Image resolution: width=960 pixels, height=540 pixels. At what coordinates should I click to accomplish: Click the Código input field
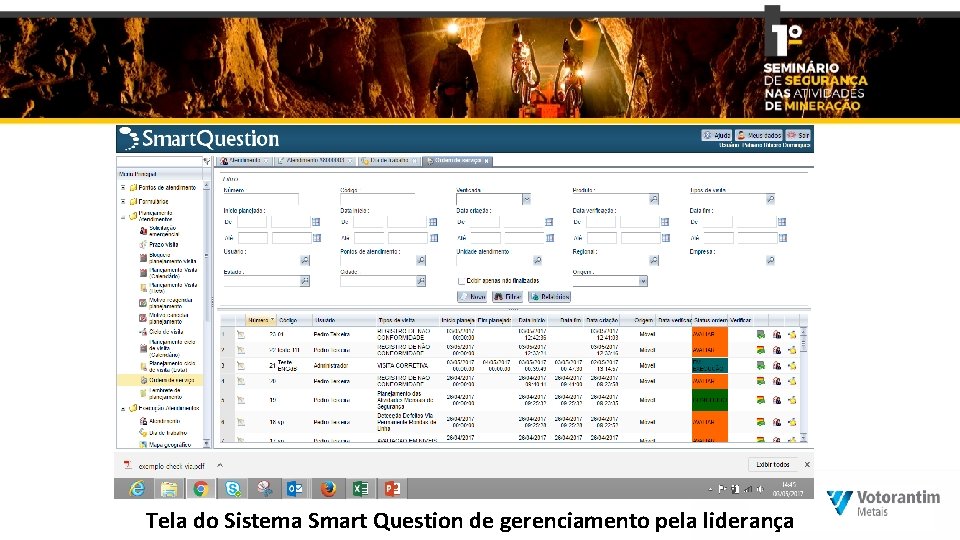tap(377, 199)
